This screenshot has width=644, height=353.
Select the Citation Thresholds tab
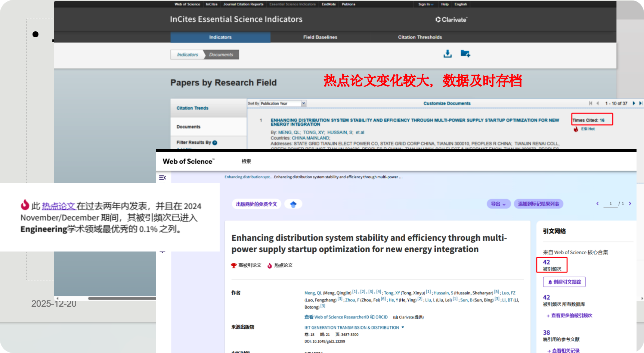[420, 37]
